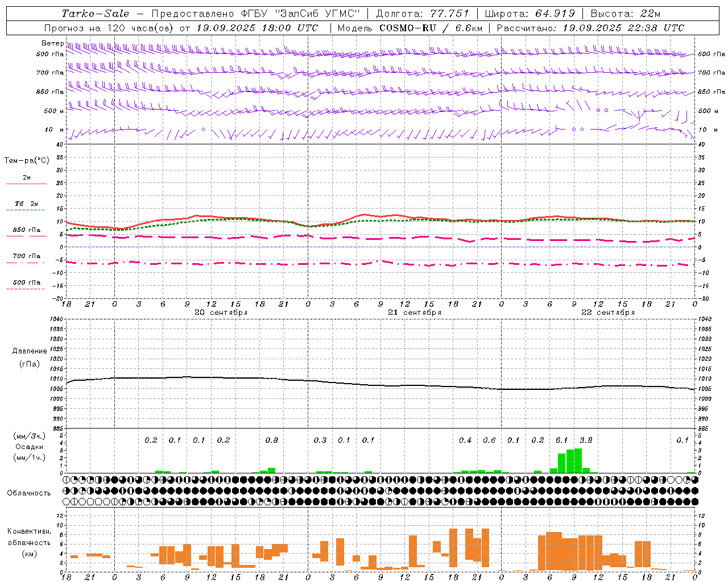This screenshot has height=582, width=728.
Task: Select the Тем-ра(°C) panel label
Action: 27,161
